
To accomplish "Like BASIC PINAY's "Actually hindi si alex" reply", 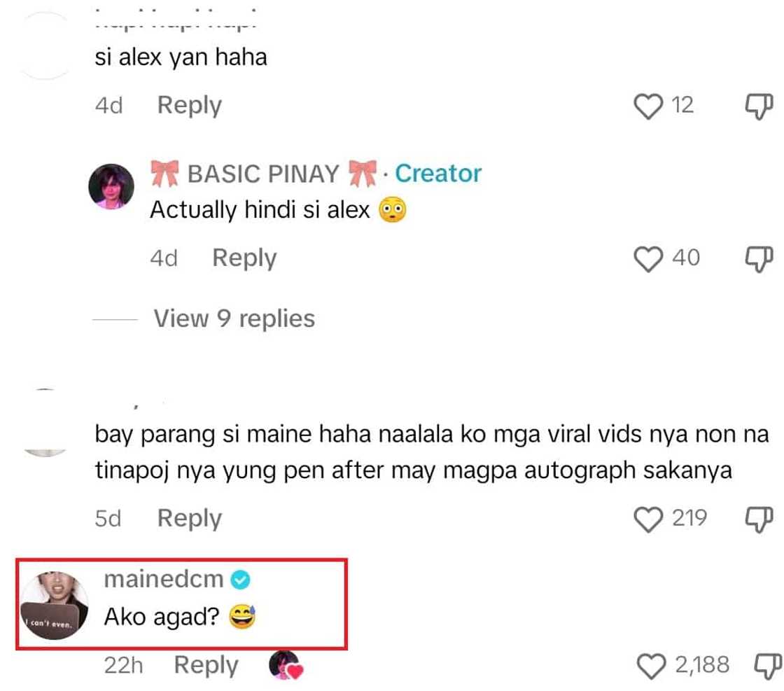I will pos(648,259).
